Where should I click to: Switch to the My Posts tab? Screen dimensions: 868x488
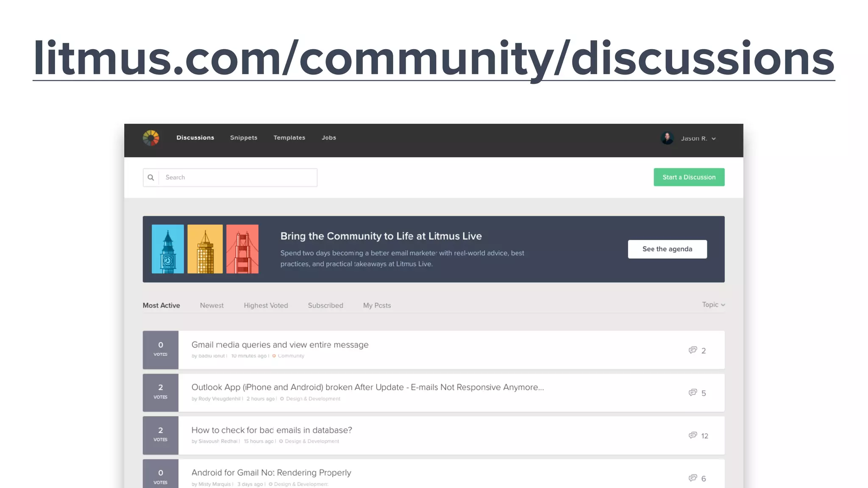tap(377, 305)
